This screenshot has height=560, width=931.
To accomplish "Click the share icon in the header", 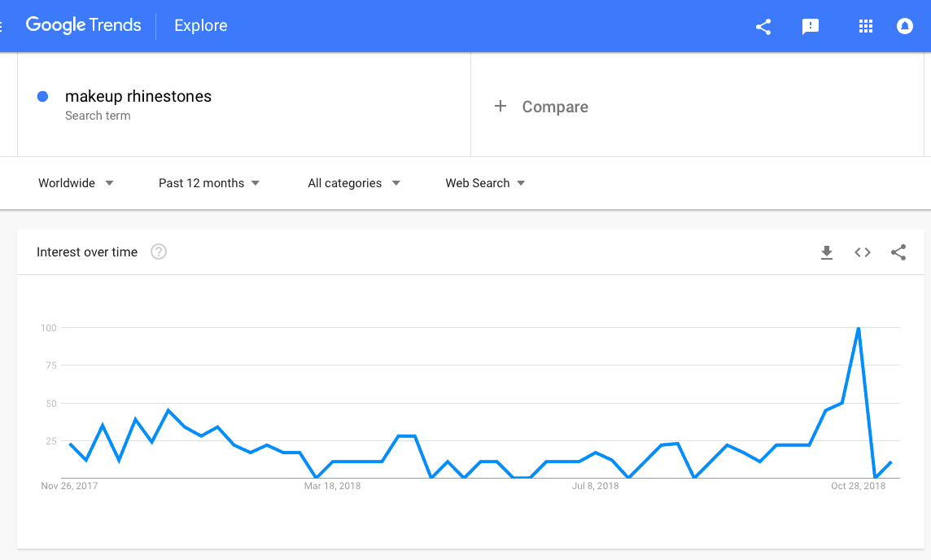I will [763, 27].
